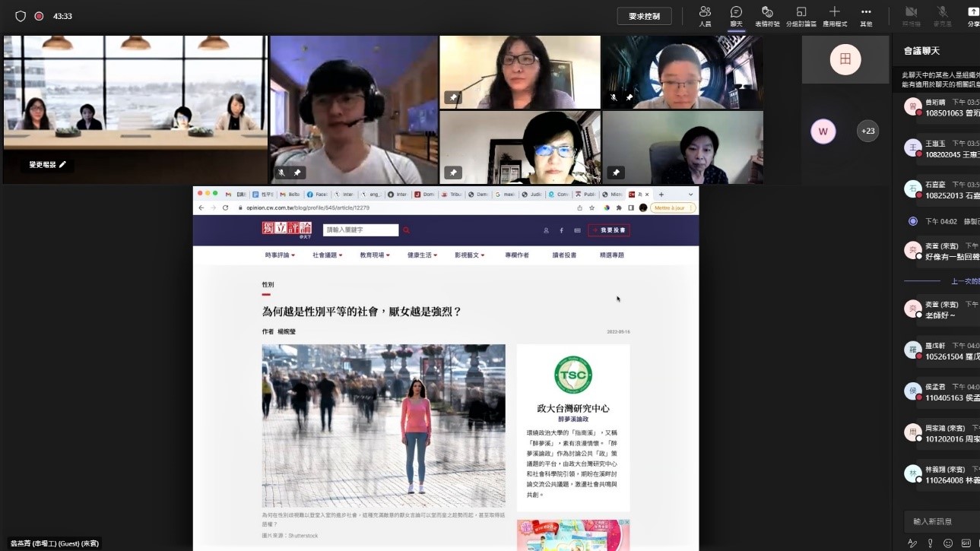Switch to the Tribu browser tab
Image resolution: width=980 pixels, height=551 pixels.
point(452,195)
